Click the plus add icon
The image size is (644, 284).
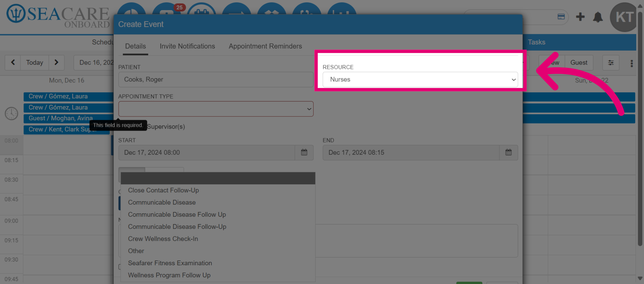(580, 17)
